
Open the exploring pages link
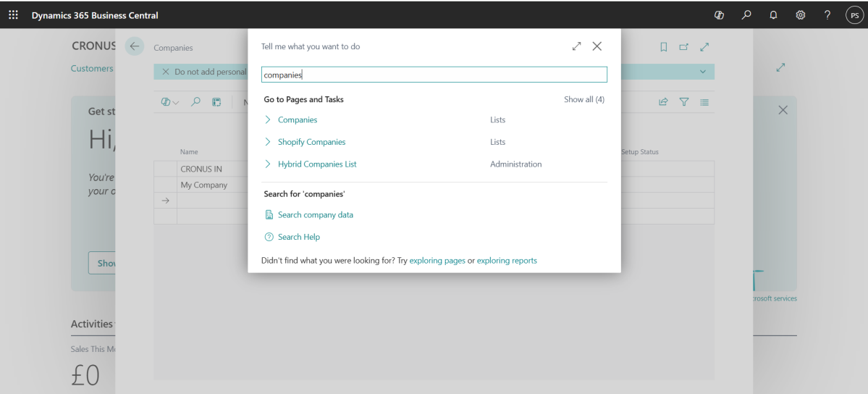point(437,261)
